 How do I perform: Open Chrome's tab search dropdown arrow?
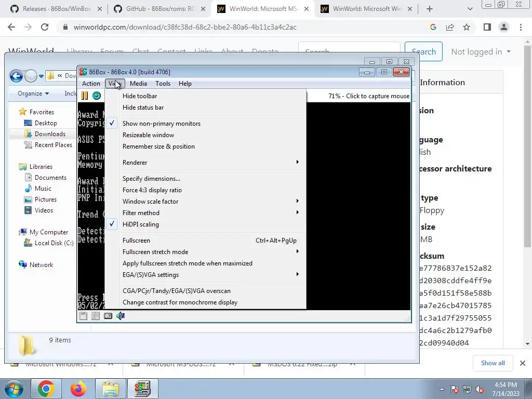(x=470, y=9)
